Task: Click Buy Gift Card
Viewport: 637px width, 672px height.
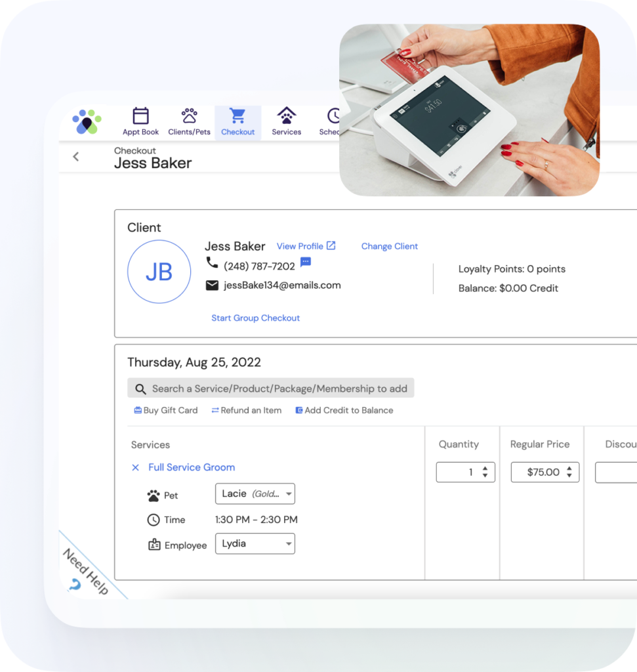Action: pos(165,410)
